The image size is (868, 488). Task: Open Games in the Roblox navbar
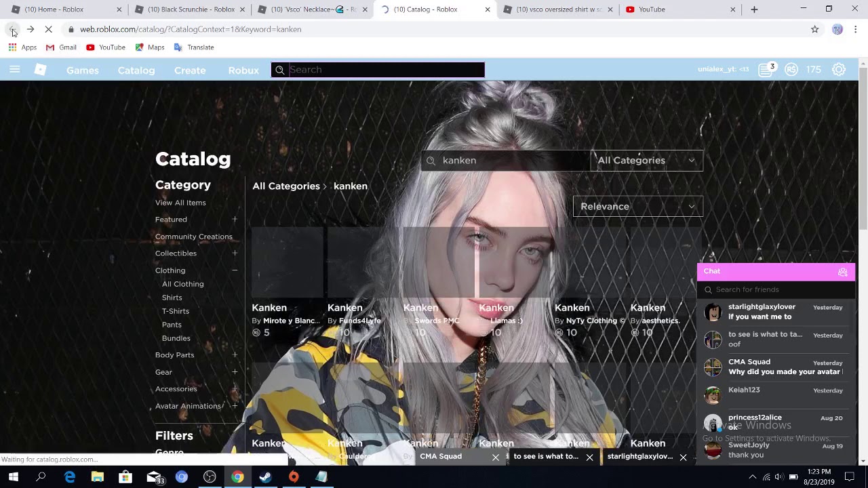point(83,70)
